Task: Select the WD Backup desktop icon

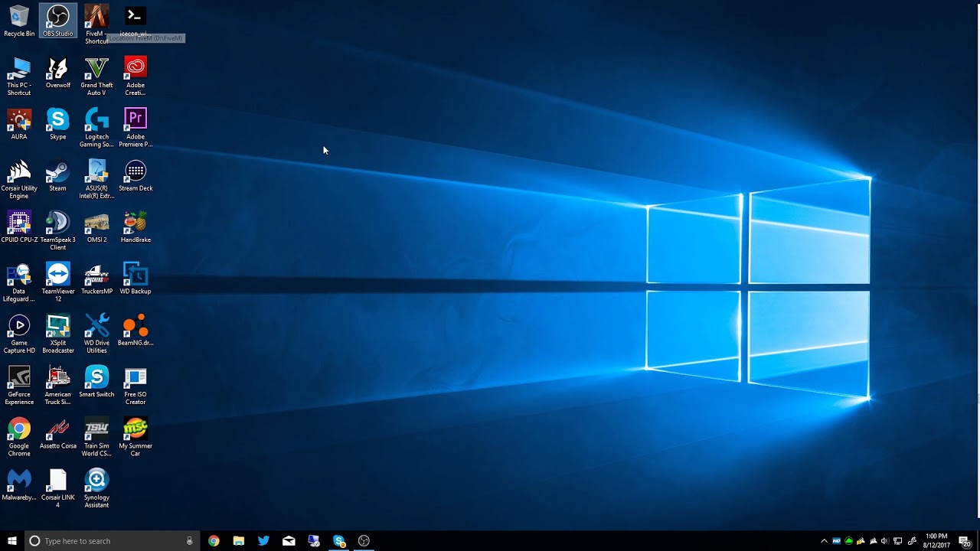Action: click(136, 278)
